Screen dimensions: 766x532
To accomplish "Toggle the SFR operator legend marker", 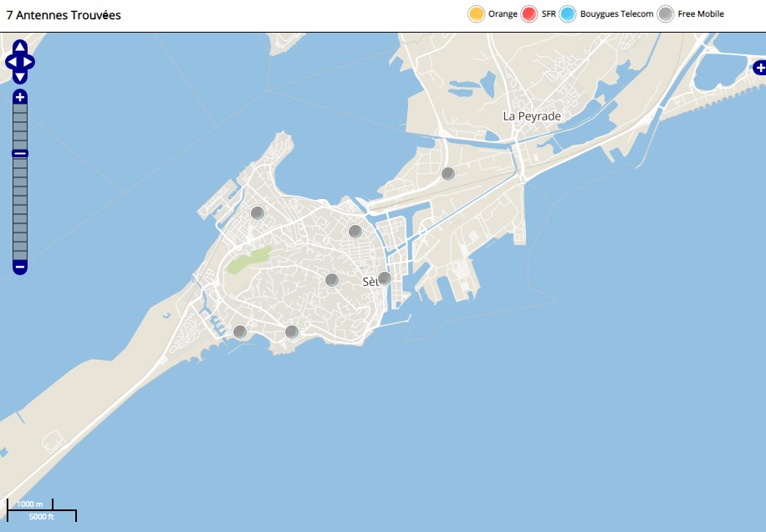I will point(529,14).
